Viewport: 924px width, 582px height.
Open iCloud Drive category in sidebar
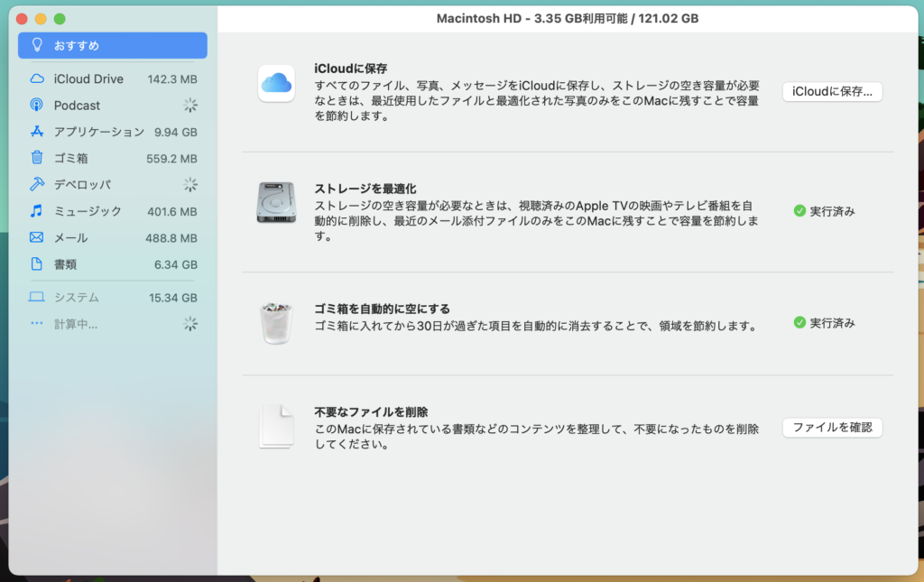113,79
